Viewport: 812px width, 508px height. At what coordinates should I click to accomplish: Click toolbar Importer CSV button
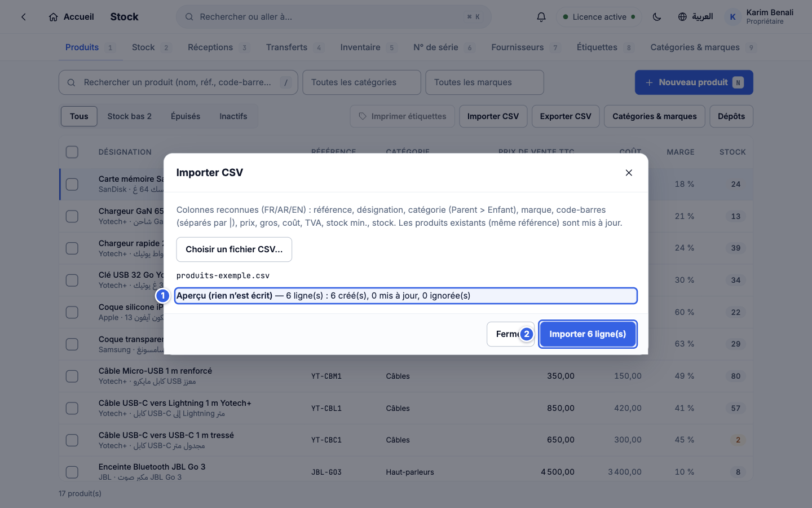[x=493, y=116]
